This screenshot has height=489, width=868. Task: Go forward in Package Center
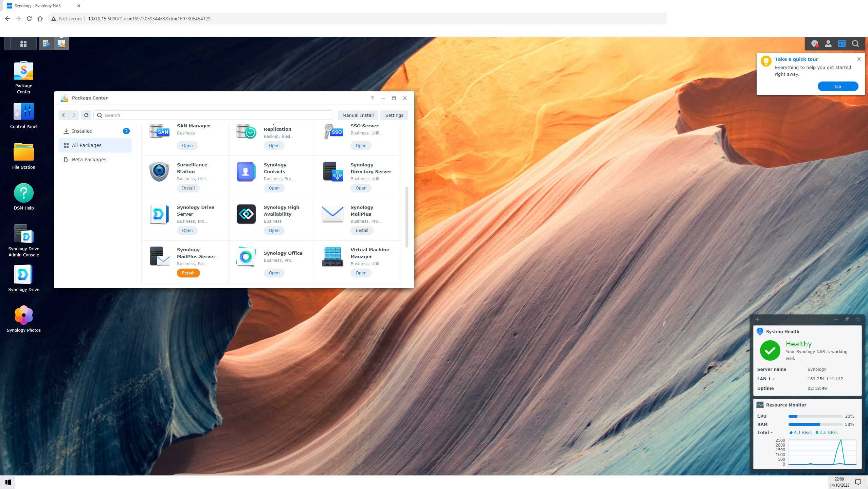click(x=74, y=115)
